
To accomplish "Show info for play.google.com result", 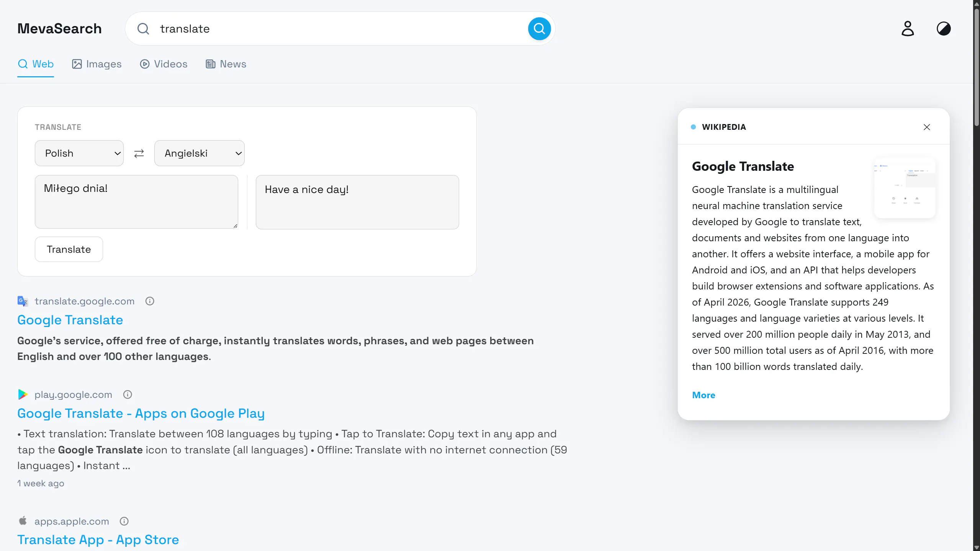I will click(x=128, y=395).
